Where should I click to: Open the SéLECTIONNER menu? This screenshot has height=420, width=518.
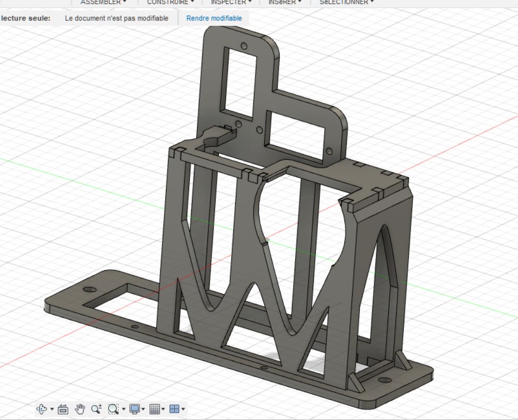click(346, 2)
